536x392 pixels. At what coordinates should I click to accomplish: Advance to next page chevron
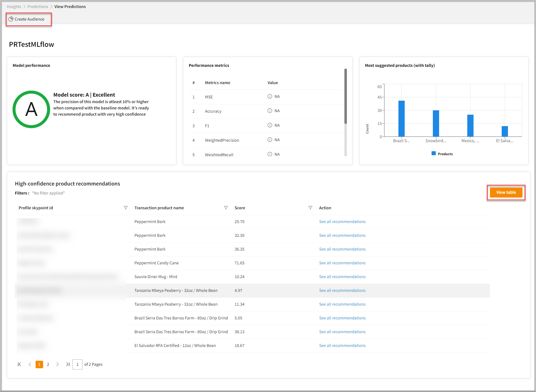pyautogui.click(x=57, y=364)
